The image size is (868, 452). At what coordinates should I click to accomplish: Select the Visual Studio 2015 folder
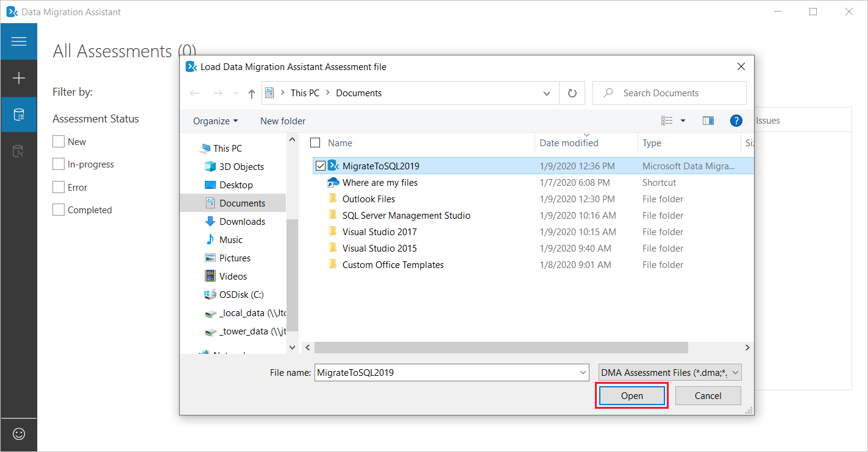(x=380, y=248)
